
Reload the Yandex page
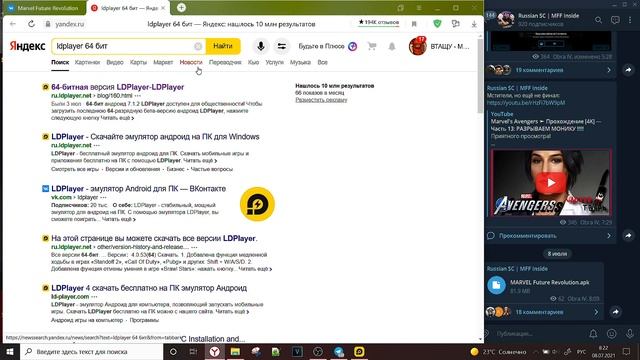31,24
